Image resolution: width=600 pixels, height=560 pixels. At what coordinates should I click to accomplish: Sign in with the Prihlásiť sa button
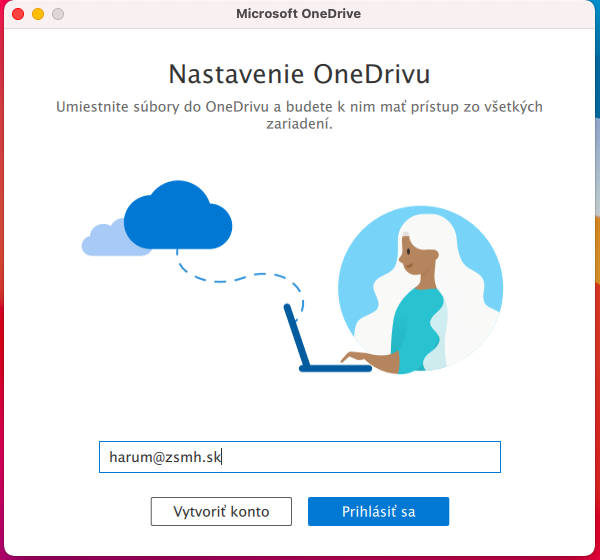[378, 511]
